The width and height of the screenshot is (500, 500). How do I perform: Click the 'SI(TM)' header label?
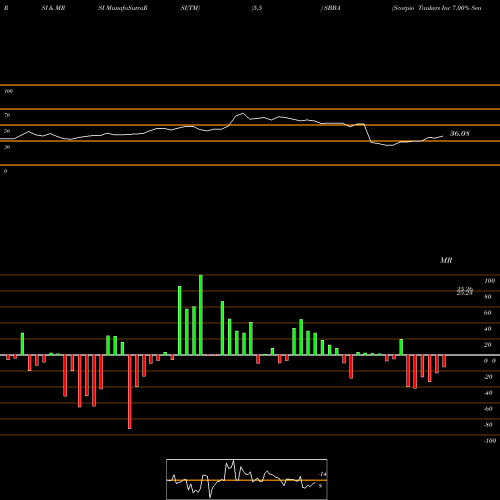tap(190, 8)
